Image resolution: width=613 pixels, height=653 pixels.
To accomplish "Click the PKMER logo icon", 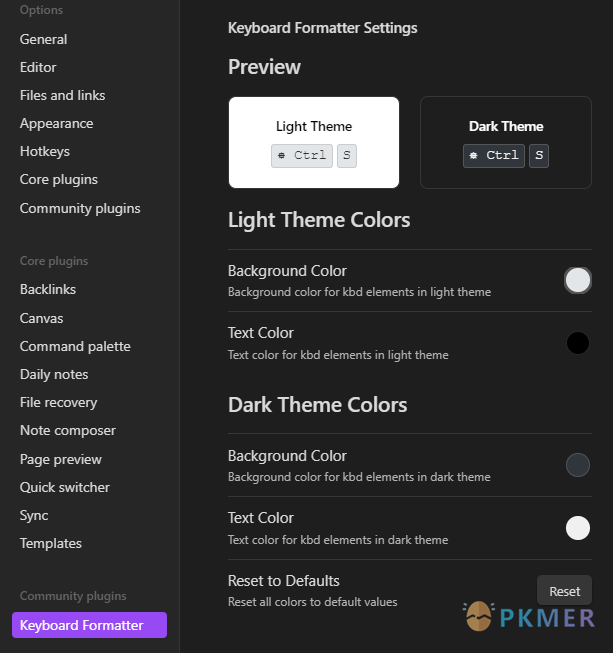I will 478,616.
